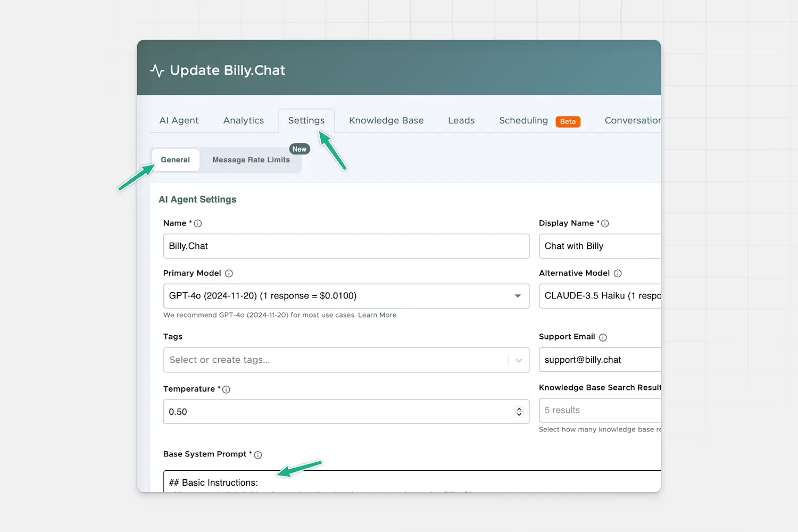The width and height of the screenshot is (798, 532).
Task: Click the Temperature stepper arrows
Action: coord(519,411)
